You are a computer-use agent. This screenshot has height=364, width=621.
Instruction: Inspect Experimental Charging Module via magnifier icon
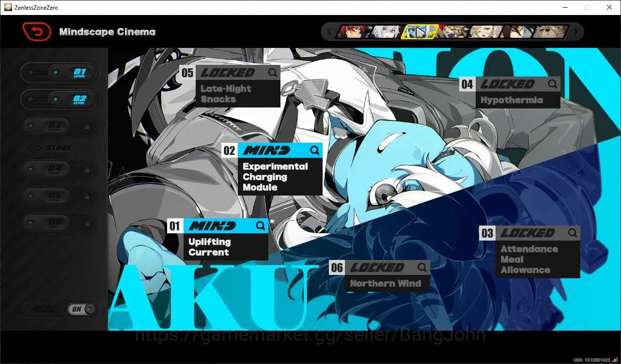(x=315, y=150)
